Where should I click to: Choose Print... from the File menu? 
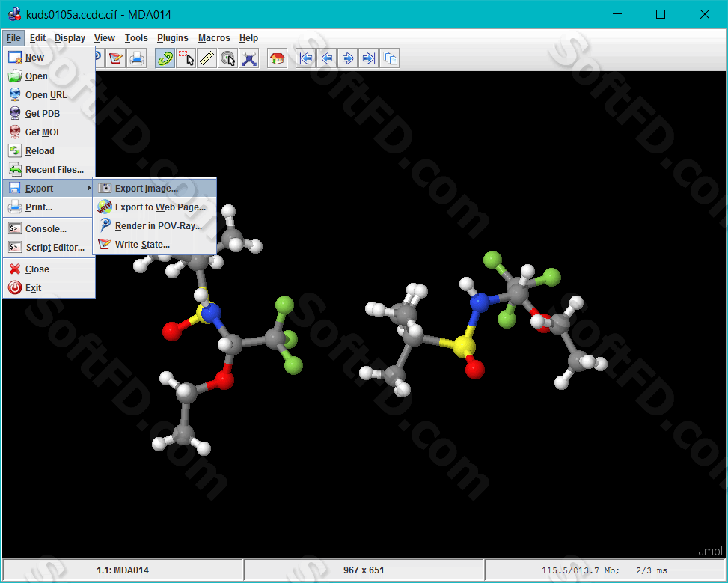[x=49, y=207]
